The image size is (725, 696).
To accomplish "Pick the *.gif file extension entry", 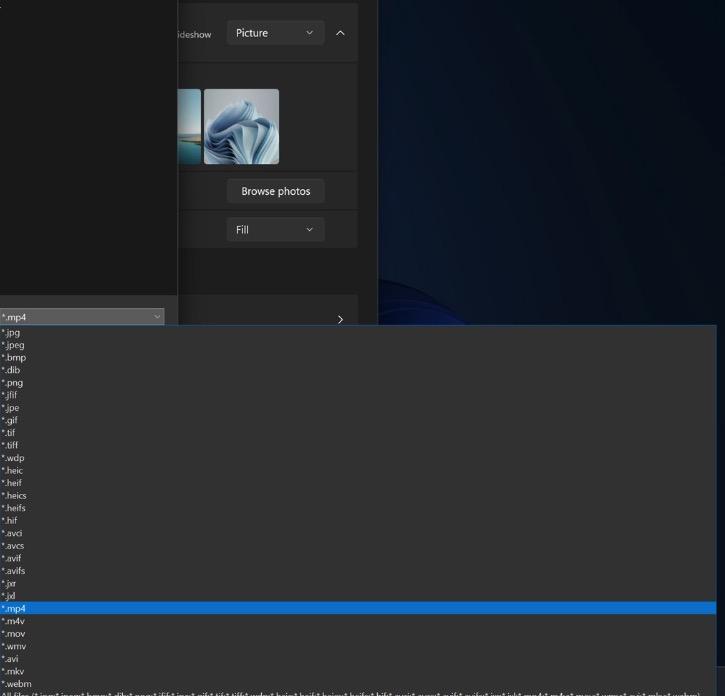I will point(11,421).
